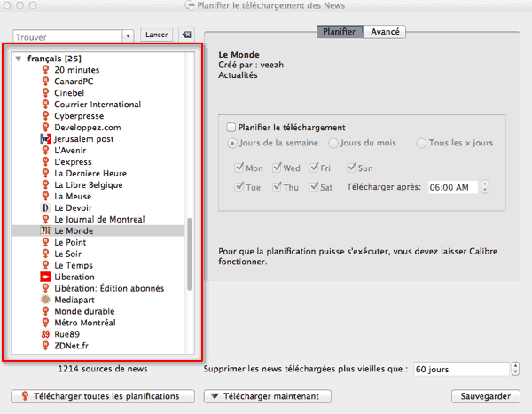Image resolution: width=532 pixels, height=414 pixels.
Task: Click the Courrier International recipe icon
Action: pyautogui.click(x=45, y=105)
